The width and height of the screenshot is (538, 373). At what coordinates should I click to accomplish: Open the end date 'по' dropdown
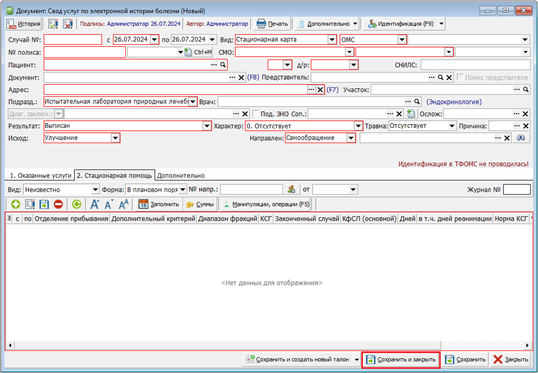(x=212, y=40)
